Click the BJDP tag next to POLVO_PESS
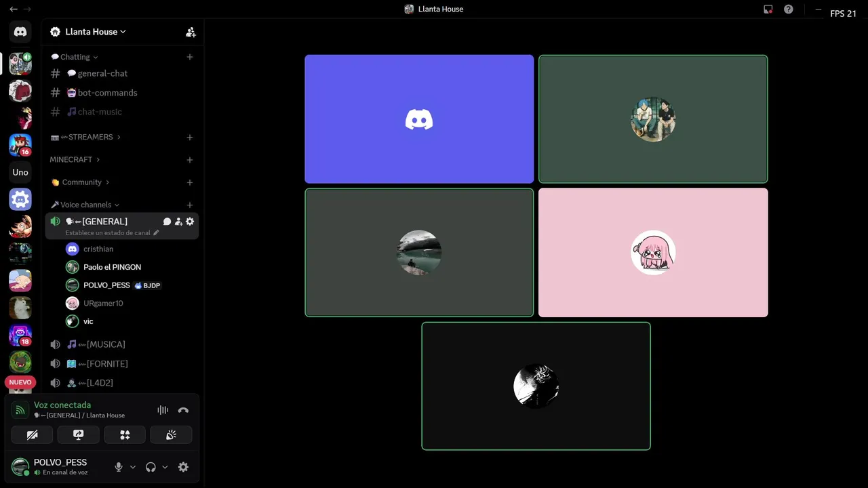The height and width of the screenshot is (488, 868). [148, 285]
